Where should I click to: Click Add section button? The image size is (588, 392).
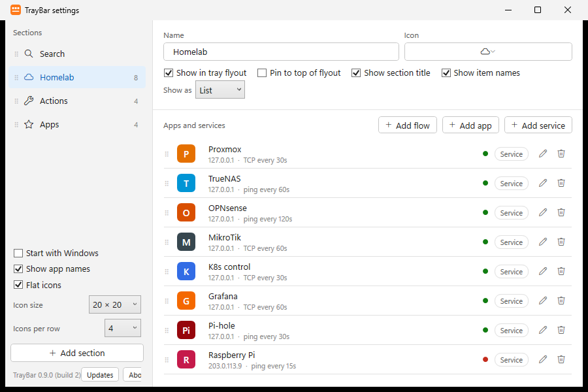(x=77, y=353)
